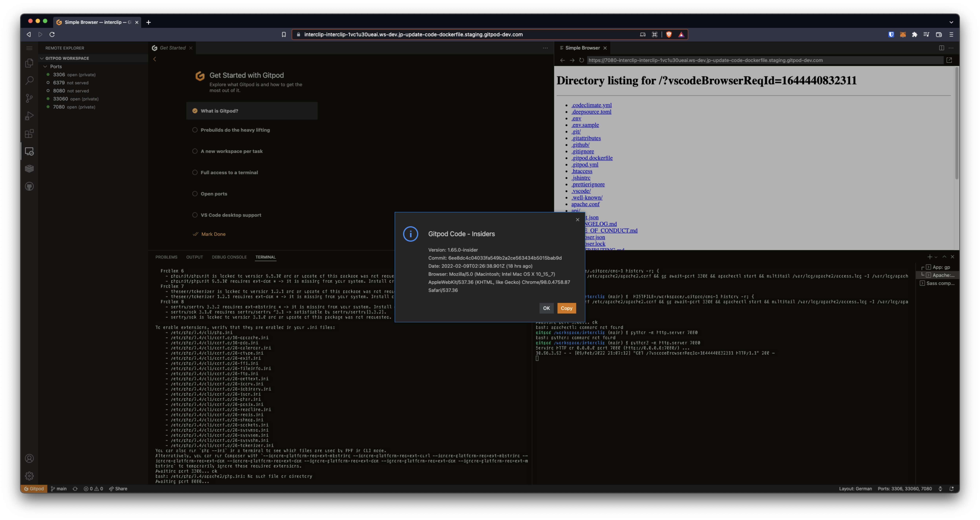Open the .gitpod.yml link in directory listing

point(585,164)
